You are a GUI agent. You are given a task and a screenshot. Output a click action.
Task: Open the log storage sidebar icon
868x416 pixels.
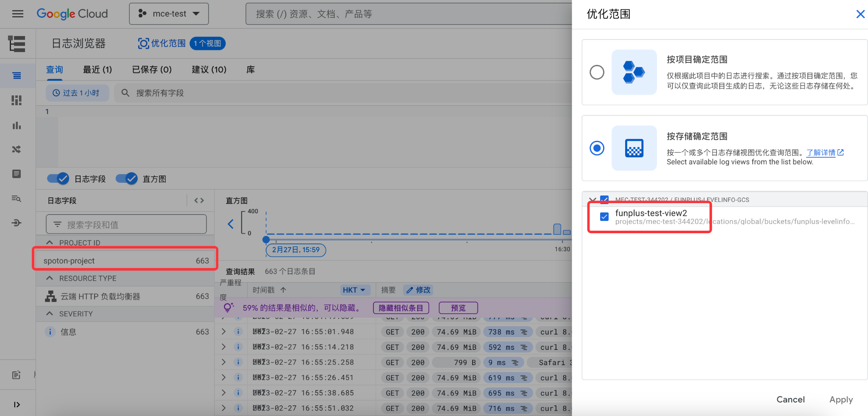pyautogui.click(x=17, y=174)
